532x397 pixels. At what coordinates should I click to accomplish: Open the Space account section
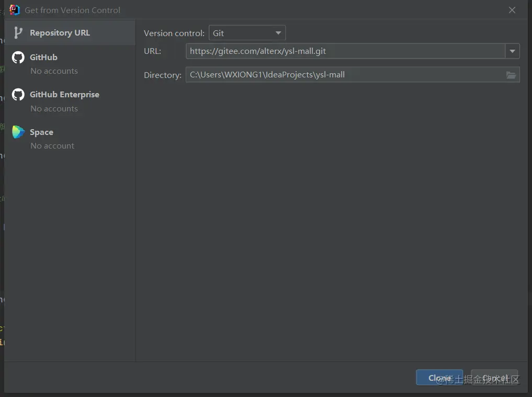[70, 139]
